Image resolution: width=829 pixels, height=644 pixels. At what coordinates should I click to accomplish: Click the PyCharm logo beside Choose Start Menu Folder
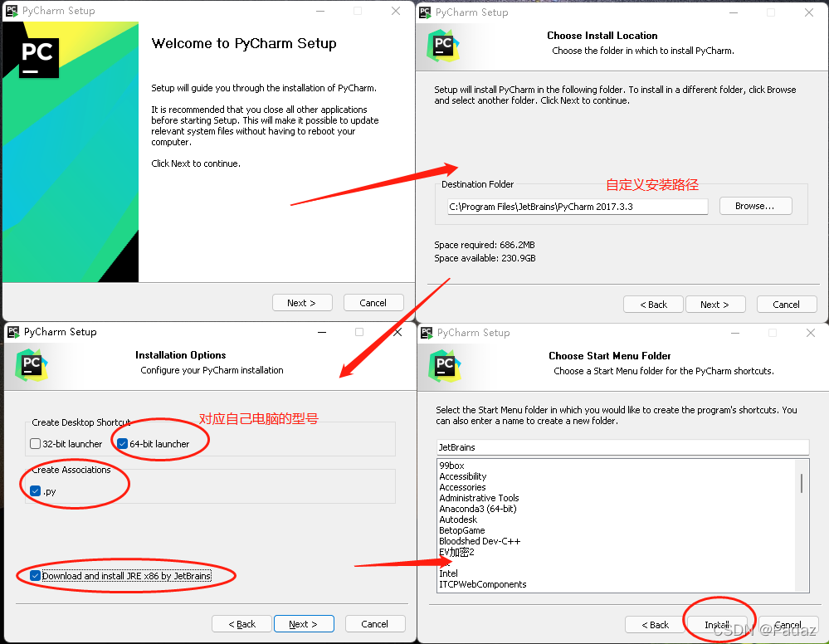pyautogui.click(x=445, y=366)
